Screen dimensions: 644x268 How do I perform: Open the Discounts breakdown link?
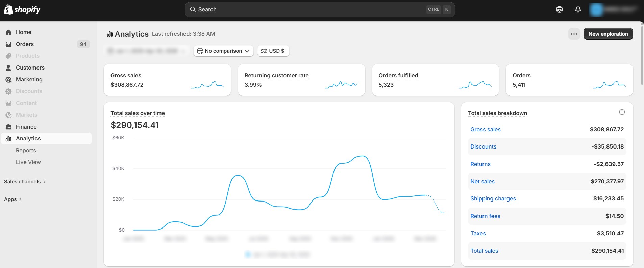pyautogui.click(x=484, y=146)
